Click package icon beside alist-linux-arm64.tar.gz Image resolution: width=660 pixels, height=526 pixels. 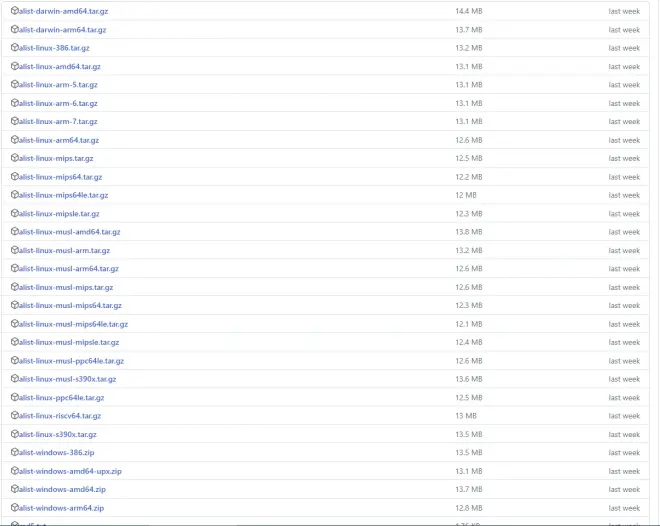[x=15, y=140]
